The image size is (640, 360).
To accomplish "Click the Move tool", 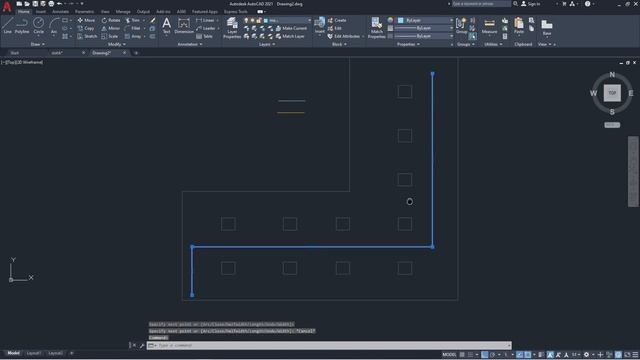I will click(x=86, y=20).
